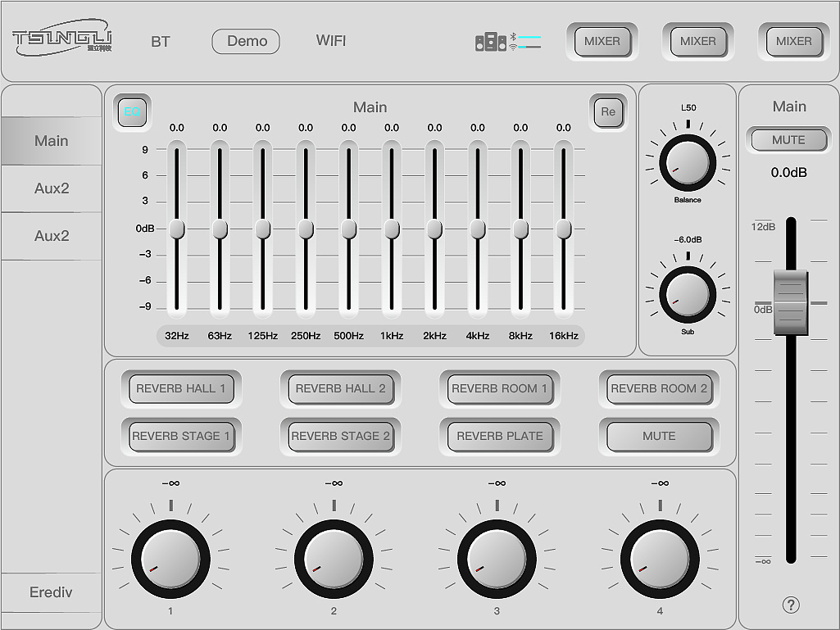Click the 4kHz EQ slider handle
The height and width of the screenshot is (630, 840).
477,229
